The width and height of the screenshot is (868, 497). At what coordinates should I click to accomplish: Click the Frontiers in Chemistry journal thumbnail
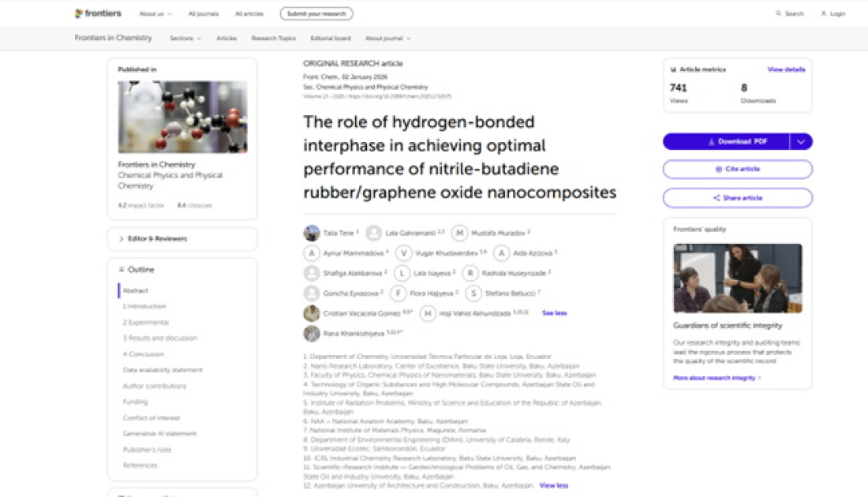[x=182, y=117]
